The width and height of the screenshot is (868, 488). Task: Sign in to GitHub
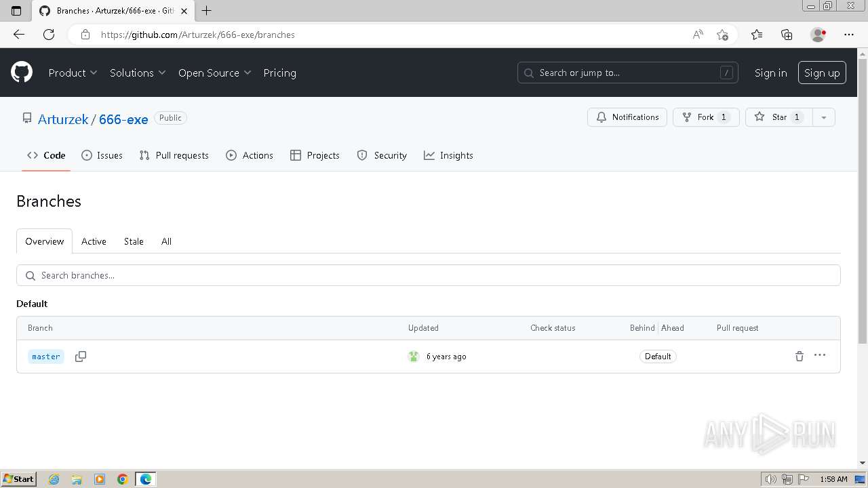[x=770, y=73]
